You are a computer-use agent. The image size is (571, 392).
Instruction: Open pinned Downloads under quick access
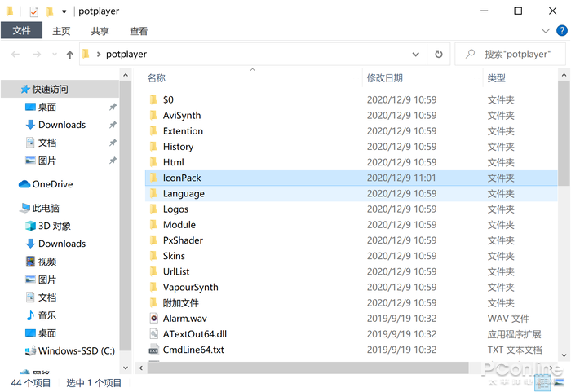point(62,125)
